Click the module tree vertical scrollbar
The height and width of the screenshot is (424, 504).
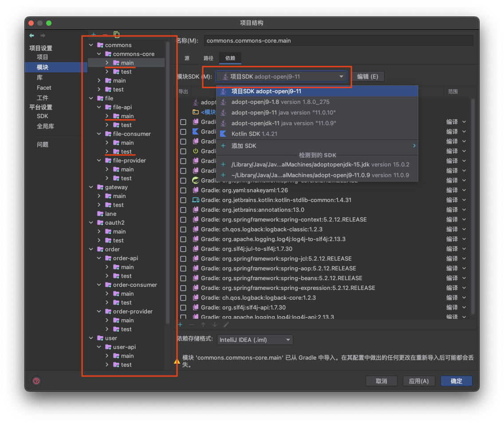(x=167, y=183)
